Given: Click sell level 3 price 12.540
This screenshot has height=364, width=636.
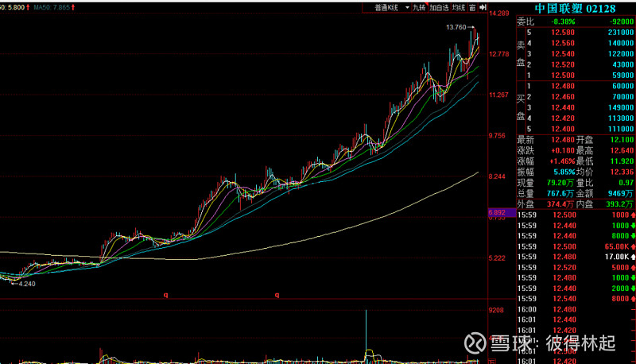Looking at the screenshot, I should (x=563, y=54).
